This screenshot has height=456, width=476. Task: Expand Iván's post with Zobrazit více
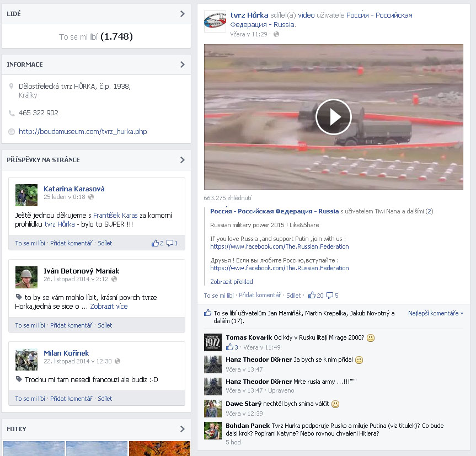109,307
